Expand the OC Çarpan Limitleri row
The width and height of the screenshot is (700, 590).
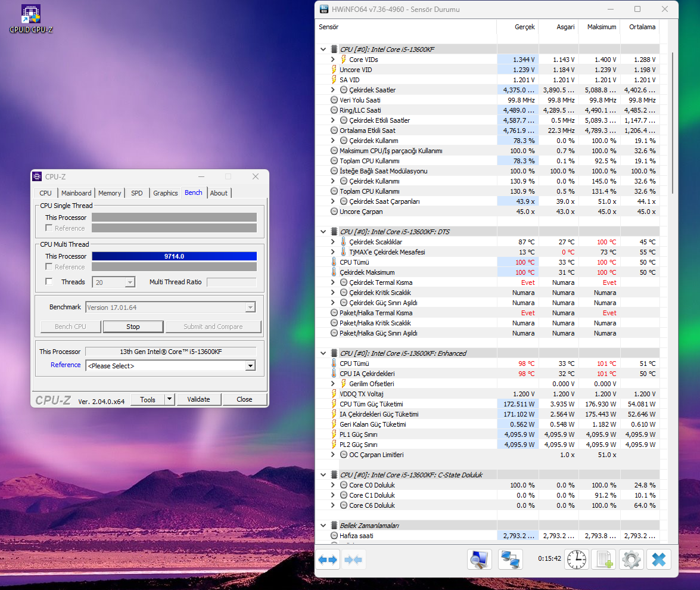coord(332,454)
